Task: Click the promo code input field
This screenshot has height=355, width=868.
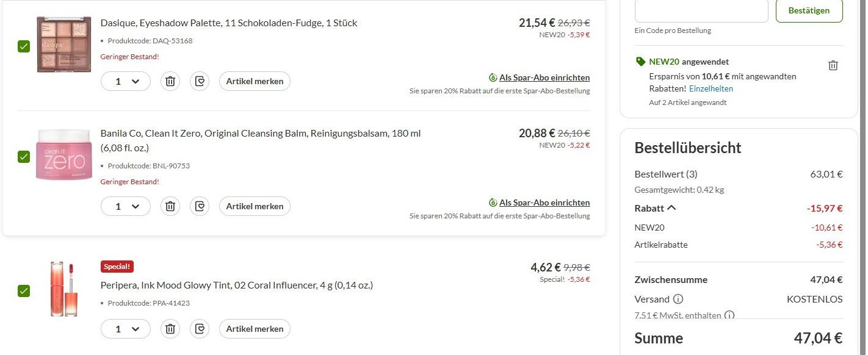Action: coord(701,11)
